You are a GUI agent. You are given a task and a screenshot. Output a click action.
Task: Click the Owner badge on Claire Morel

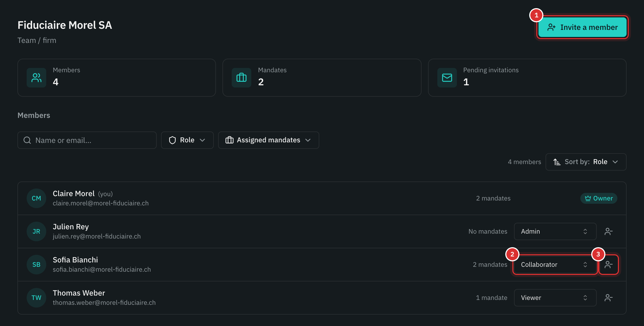tap(599, 198)
